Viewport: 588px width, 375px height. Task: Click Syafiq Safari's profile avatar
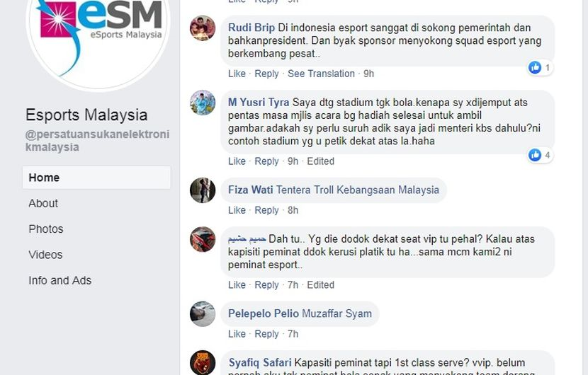[x=203, y=363]
